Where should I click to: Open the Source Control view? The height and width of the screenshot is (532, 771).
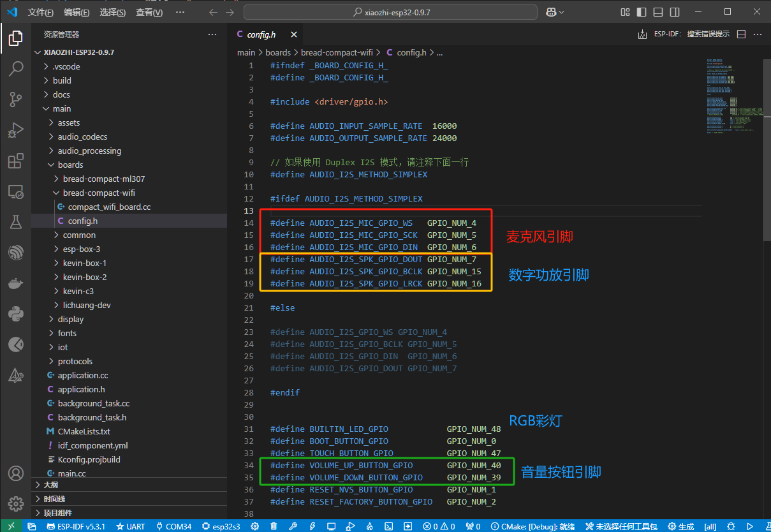tap(15, 99)
